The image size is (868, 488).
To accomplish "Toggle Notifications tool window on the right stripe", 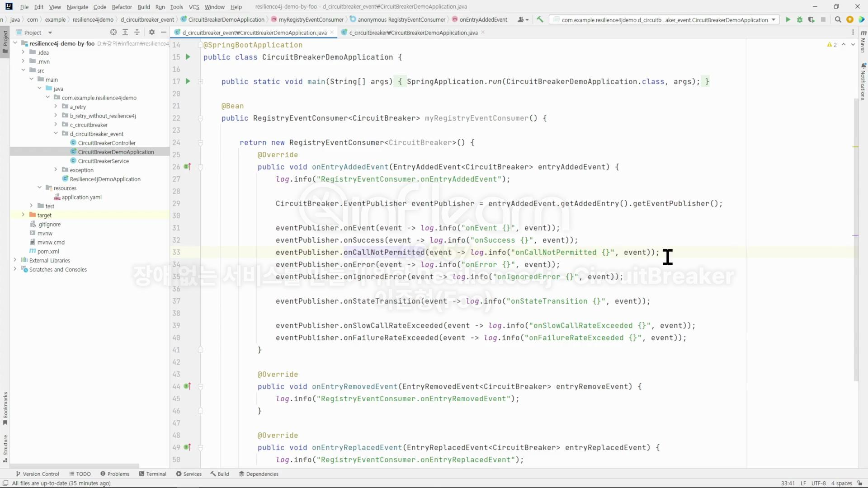I will [863, 83].
